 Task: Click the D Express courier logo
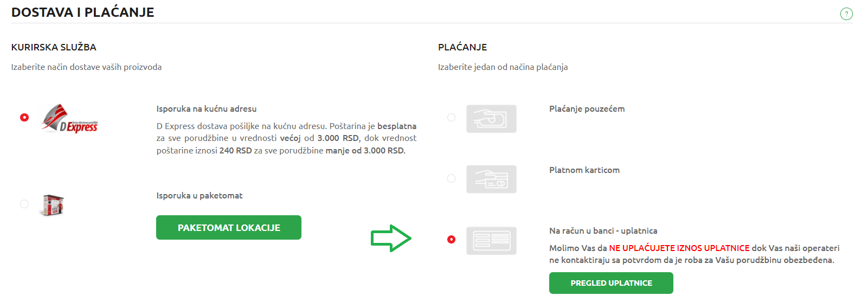coord(70,119)
